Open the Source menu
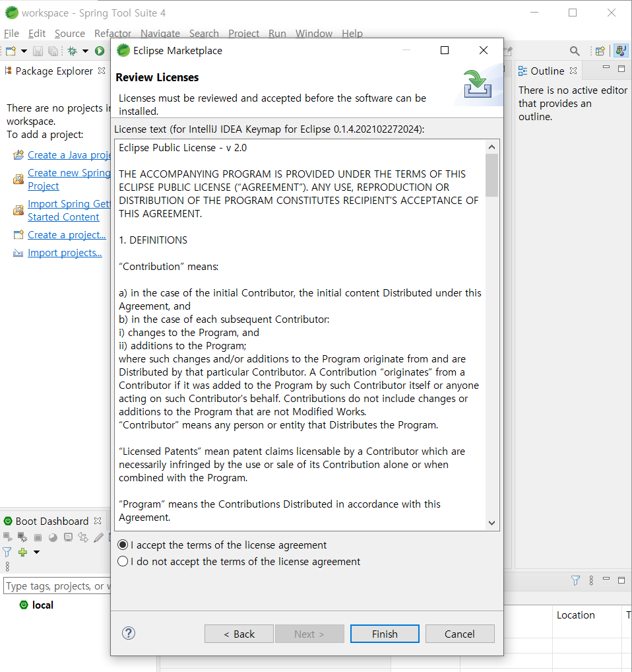The width and height of the screenshot is (632, 672). click(70, 34)
